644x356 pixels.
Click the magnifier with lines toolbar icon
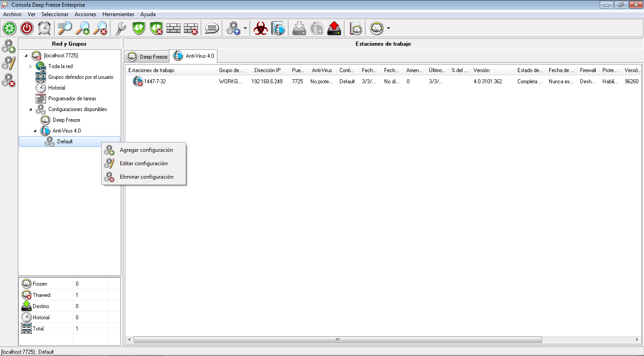tap(65, 29)
